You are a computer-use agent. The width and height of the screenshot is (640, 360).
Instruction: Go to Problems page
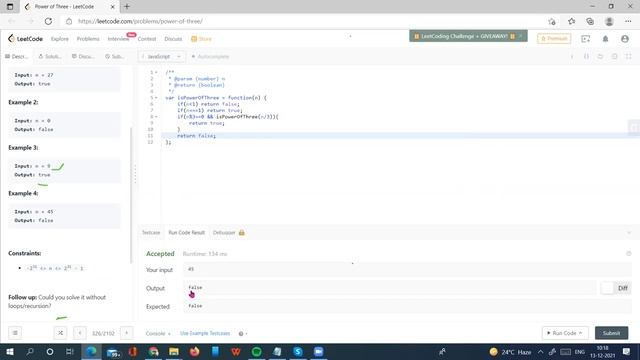click(88, 39)
